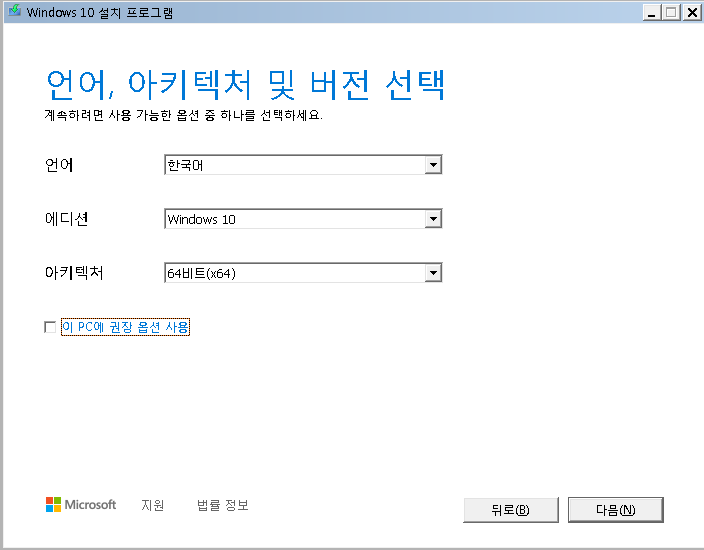Click the 64비트(x64) architecture combo box field
704x550 pixels.
(x=303, y=273)
